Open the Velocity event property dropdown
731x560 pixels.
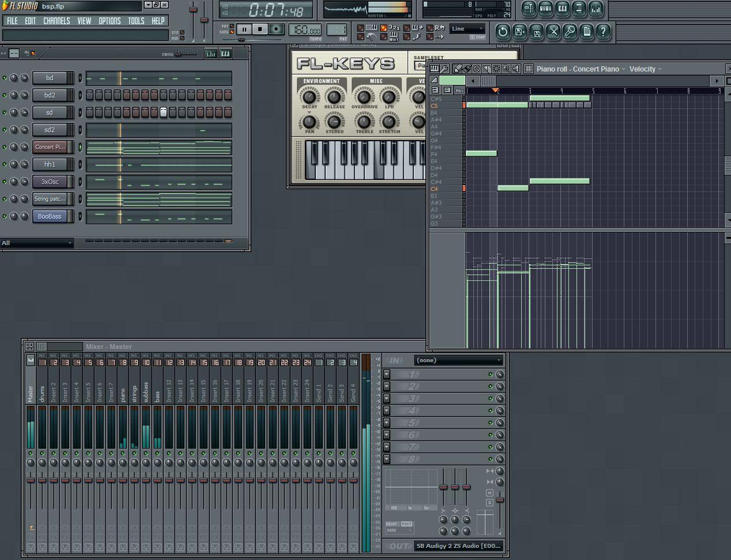pyautogui.click(x=646, y=69)
